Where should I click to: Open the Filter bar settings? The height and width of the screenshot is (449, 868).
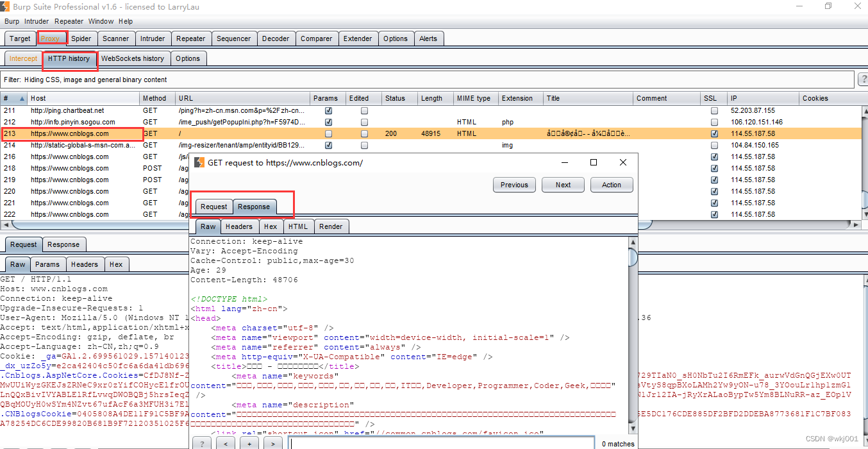(428, 80)
